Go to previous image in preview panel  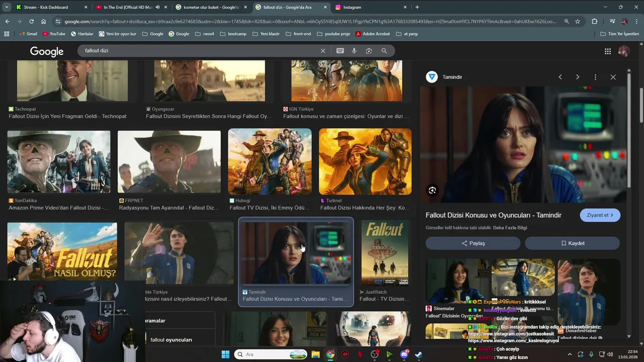click(x=560, y=77)
